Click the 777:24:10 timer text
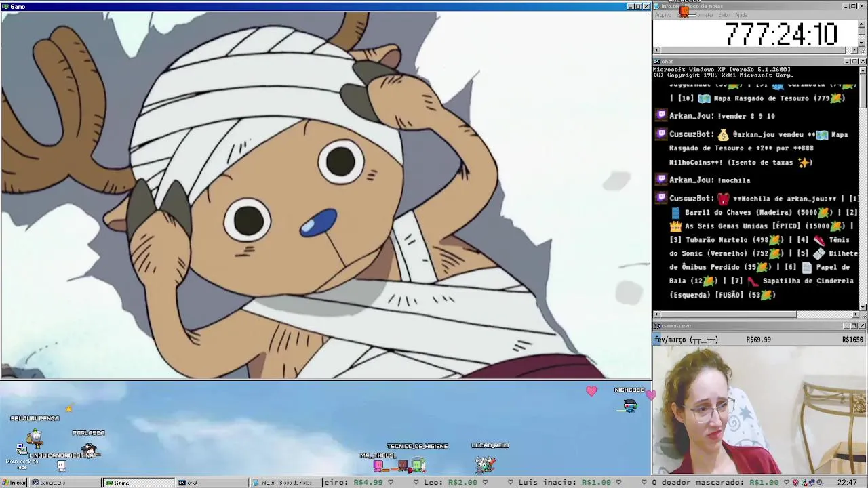This screenshot has height=488, width=868. point(781,34)
